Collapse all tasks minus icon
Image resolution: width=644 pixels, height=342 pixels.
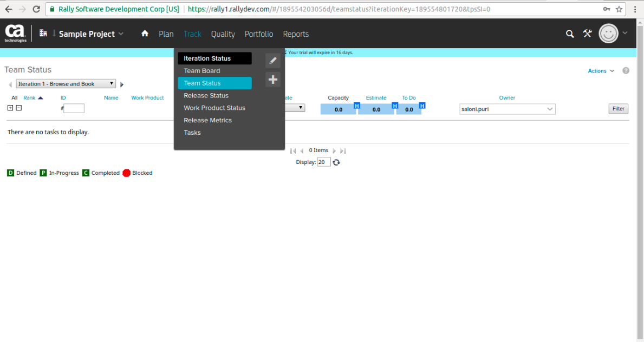point(18,108)
